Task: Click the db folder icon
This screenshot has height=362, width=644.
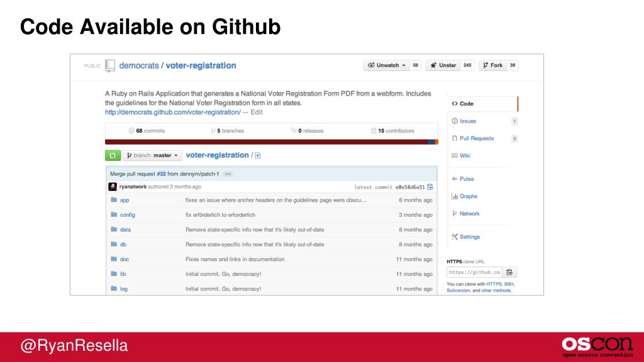Action: [114, 244]
